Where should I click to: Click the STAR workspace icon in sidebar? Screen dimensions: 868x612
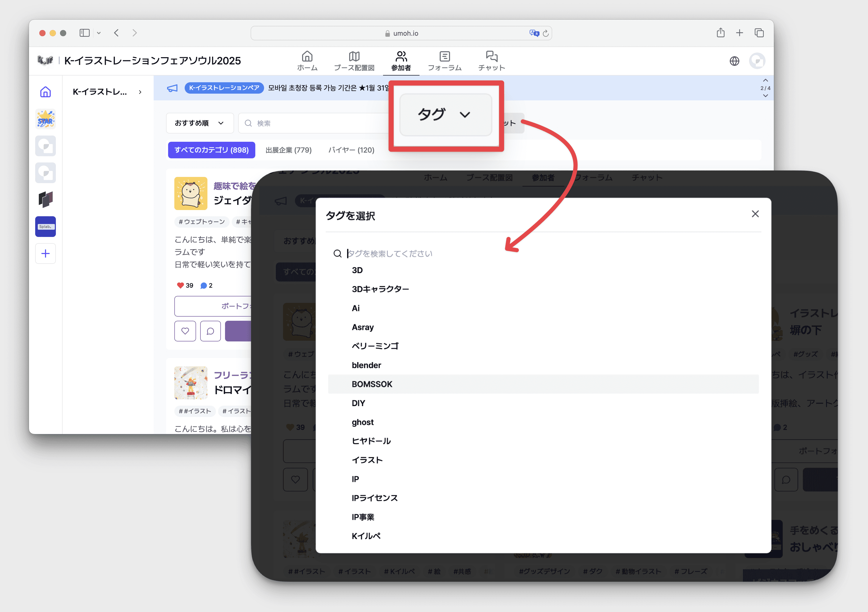tap(45, 120)
